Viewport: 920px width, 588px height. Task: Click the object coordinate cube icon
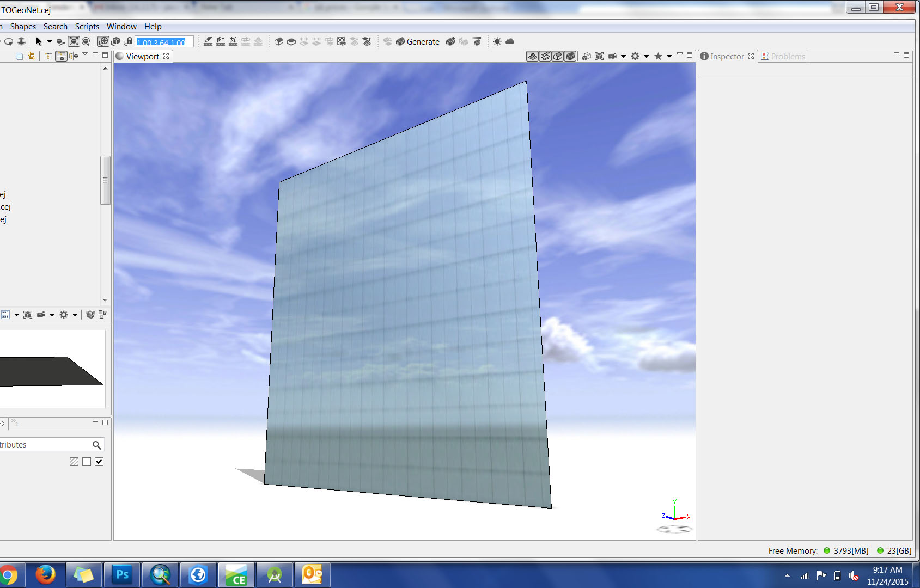pos(116,41)
